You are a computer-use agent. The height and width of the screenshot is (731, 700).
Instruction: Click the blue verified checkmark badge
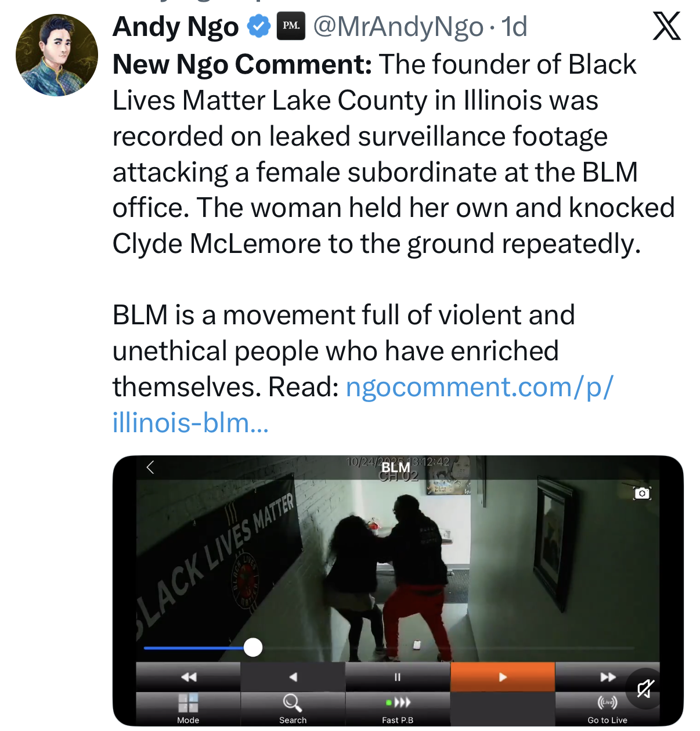click(259, 27)
